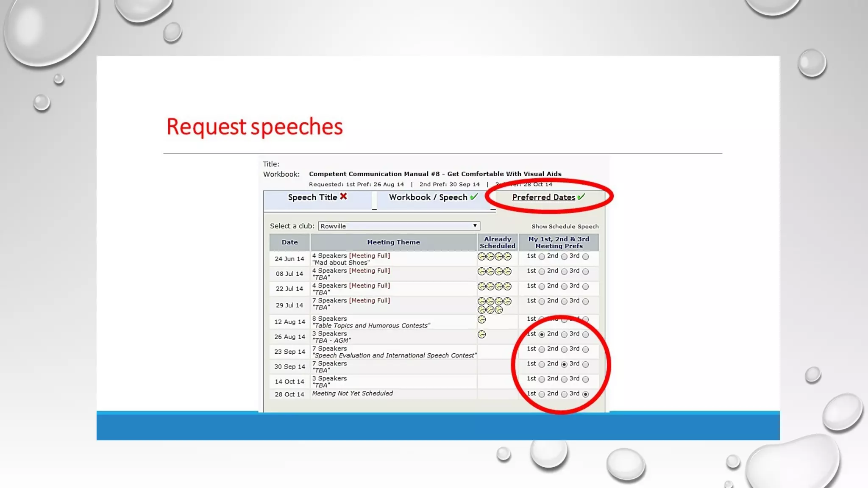The width and height of the screenshot is (868, 488).
Task: Open the Workbook / Speech tab
Action: (x=428, y=197)
